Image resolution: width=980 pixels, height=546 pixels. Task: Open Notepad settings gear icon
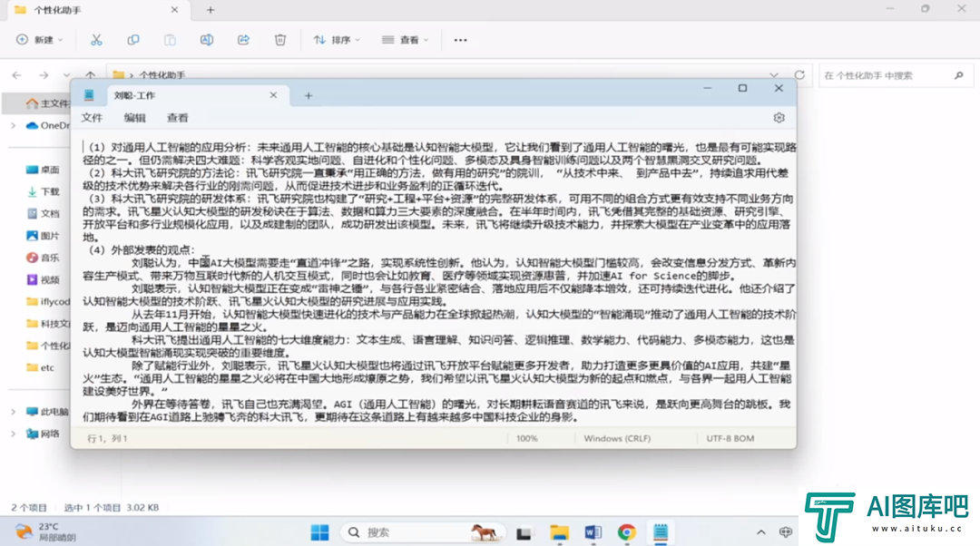point(779,117)
